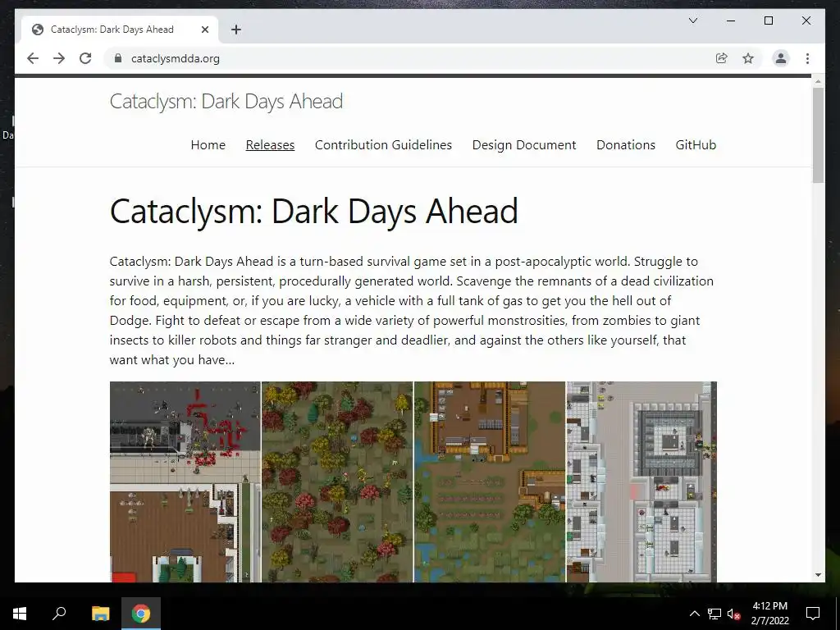The image size is (840, 630).
Task: Open the 4:12 PM clock and calendar
Action: (769, 614)
